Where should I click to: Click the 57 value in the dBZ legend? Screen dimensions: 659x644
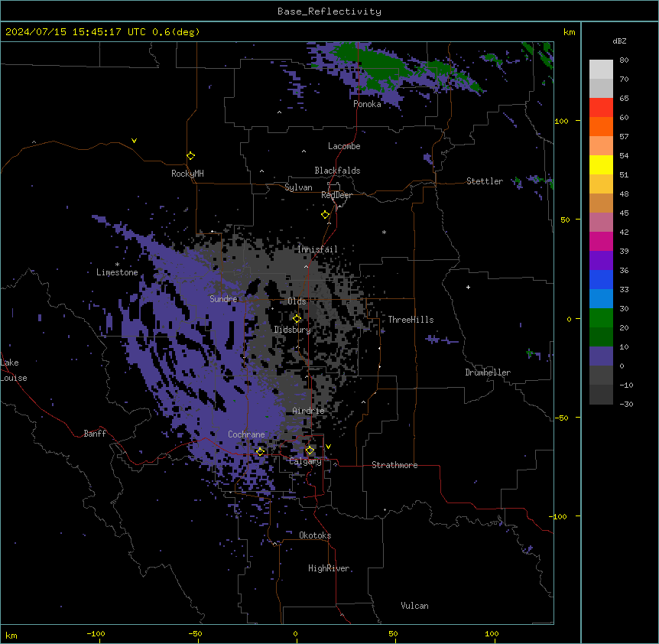[624, 136]
